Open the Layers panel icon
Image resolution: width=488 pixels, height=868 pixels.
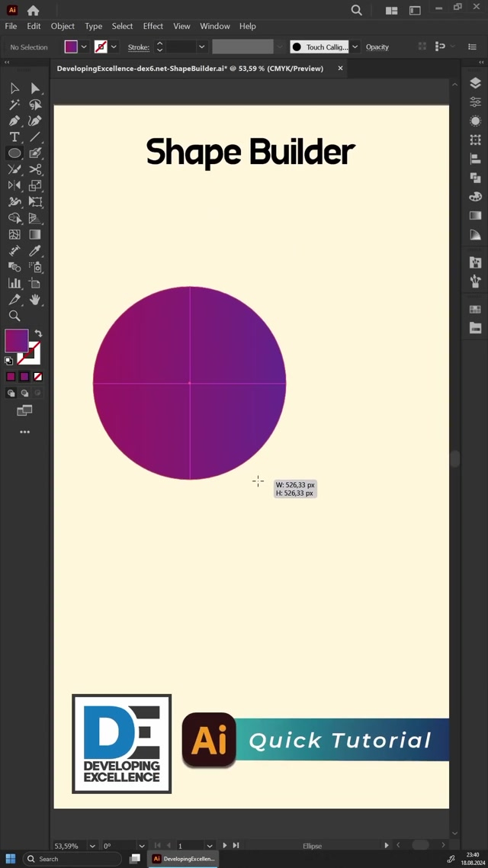[476, 83]
